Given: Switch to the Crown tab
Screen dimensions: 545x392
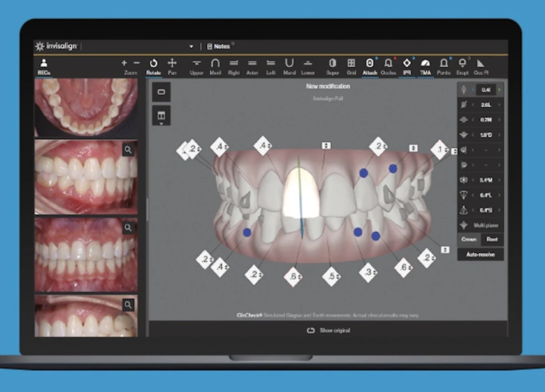Looking at the screenshot, I should click(x=469, y=240).
